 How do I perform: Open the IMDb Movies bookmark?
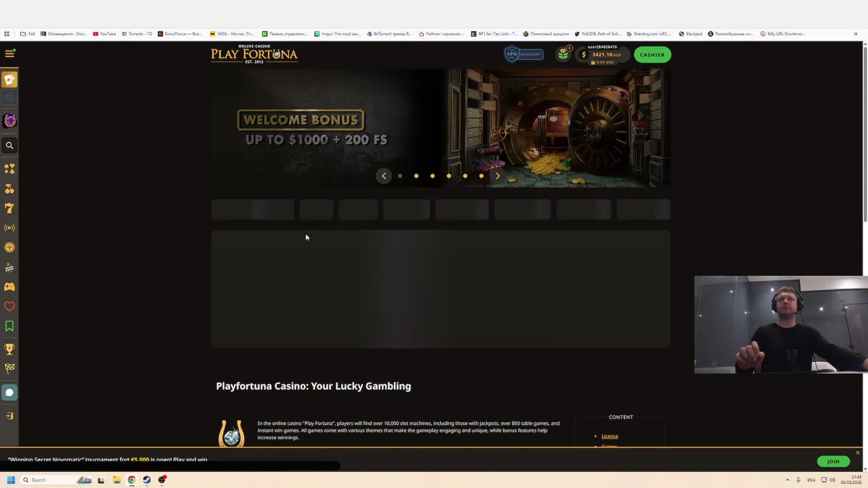pos(232,34)
